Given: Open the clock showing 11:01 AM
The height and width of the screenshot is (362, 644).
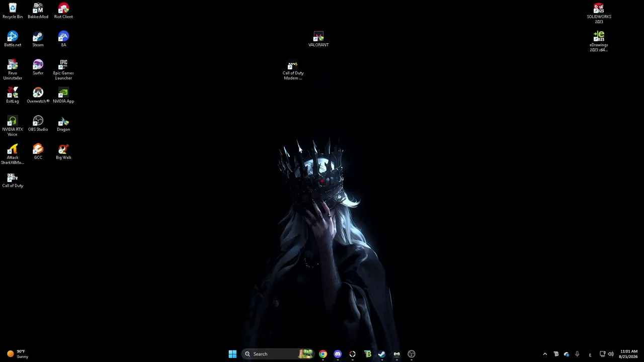Looking at the screenshot, I should [628, 354].
